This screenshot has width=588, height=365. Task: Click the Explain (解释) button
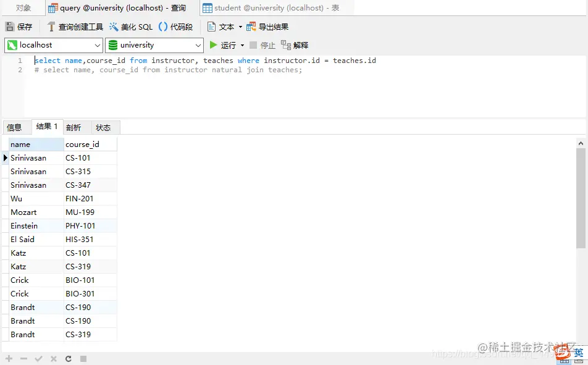[295, 45]
